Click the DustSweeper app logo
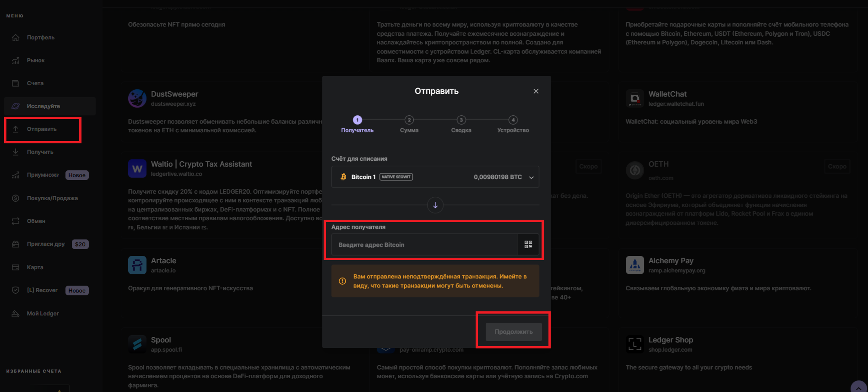 click(137, 98)
